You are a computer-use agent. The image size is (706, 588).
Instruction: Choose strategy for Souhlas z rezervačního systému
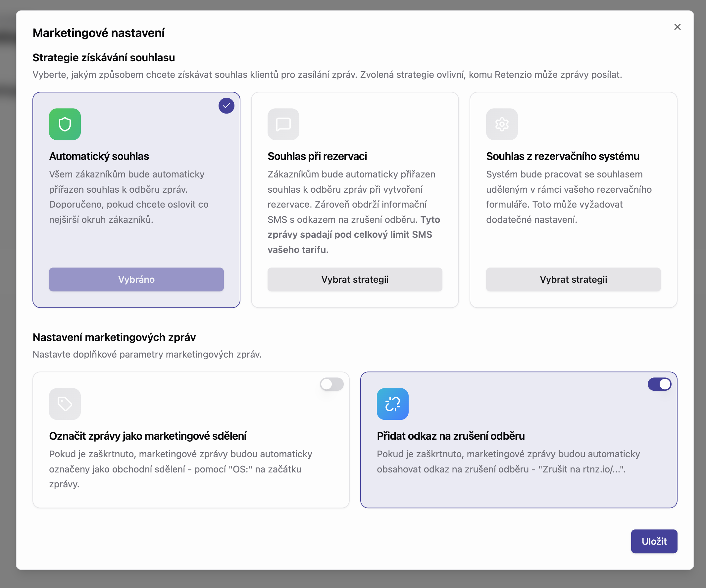573,279
